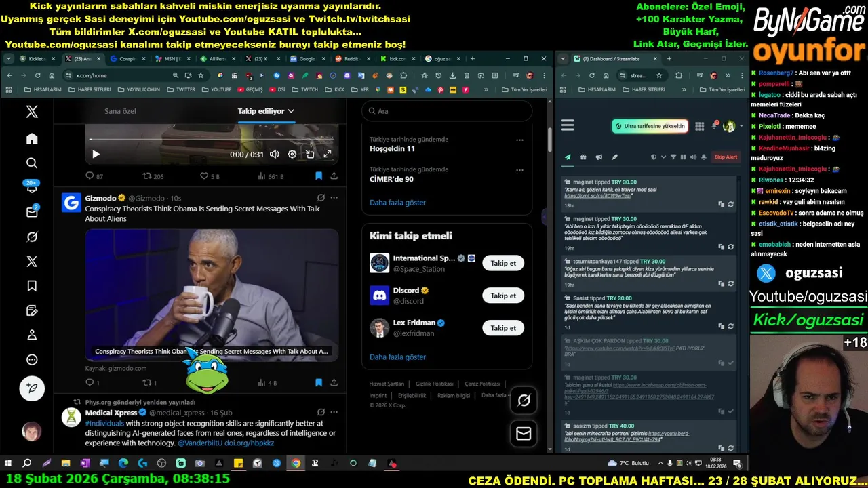This screenshot has width=868, height=488.
Task: Share the video post
Action: (x=334, y=176)
